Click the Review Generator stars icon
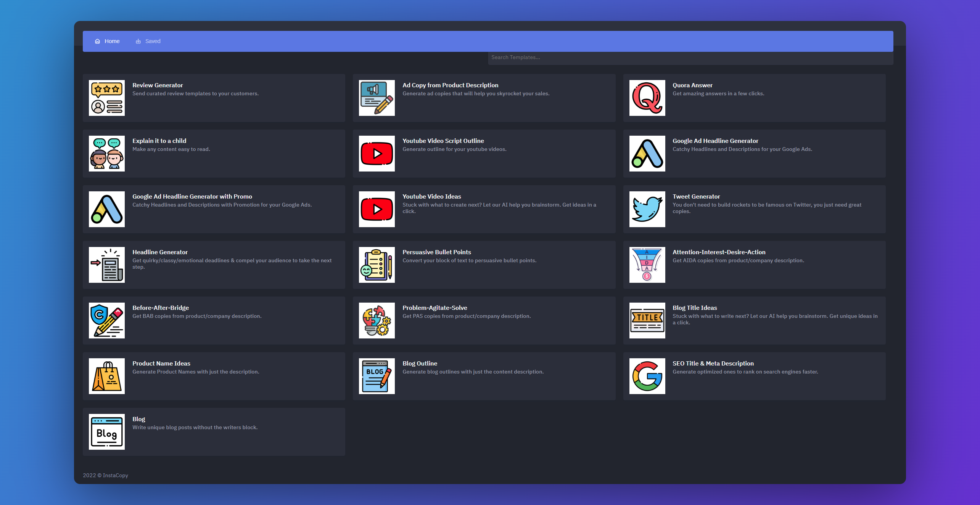Viewport: 980px width, 505px height. [x=106, y=98]
